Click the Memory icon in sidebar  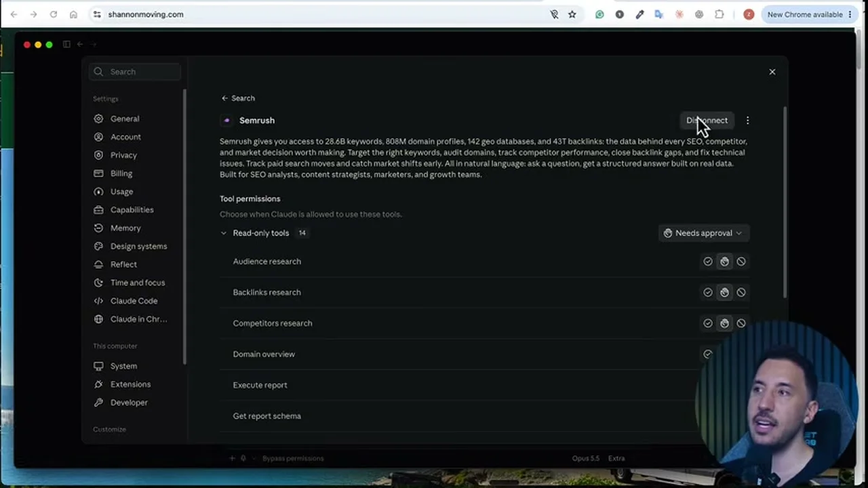click(x=98, y=228)
